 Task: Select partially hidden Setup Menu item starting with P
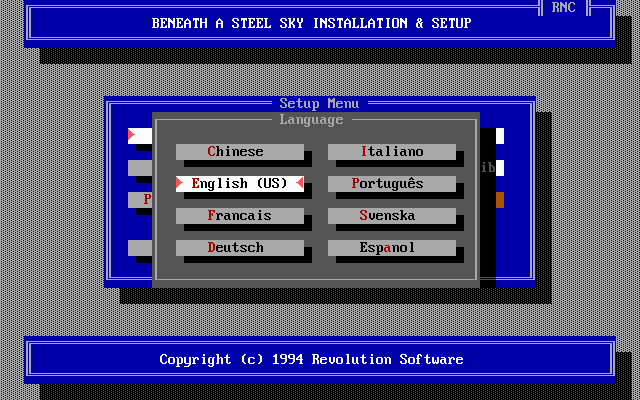pyautogui.click(x=140, y=200)
